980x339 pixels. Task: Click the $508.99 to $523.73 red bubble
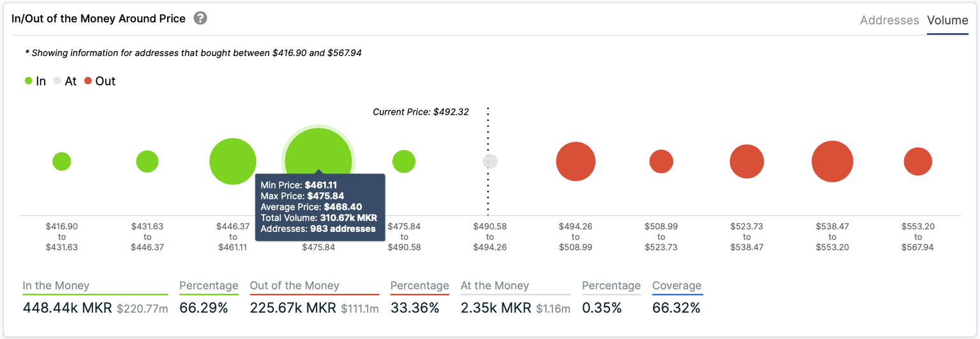661,161
